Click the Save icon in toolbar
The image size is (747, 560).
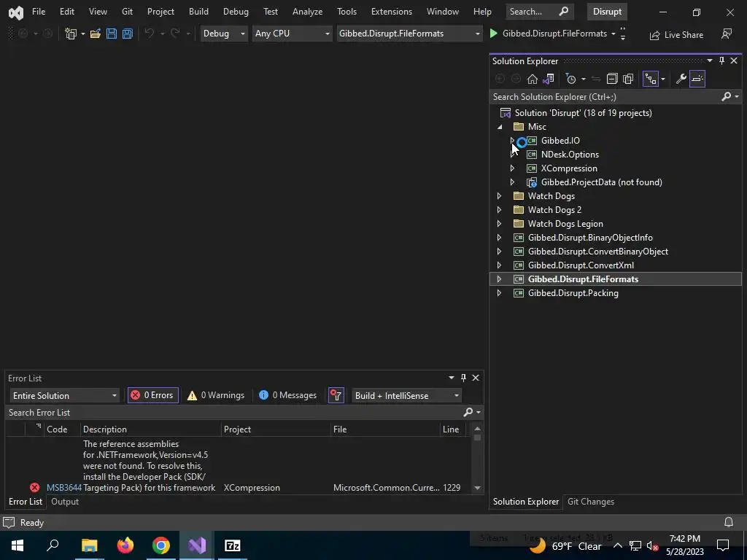112,34
